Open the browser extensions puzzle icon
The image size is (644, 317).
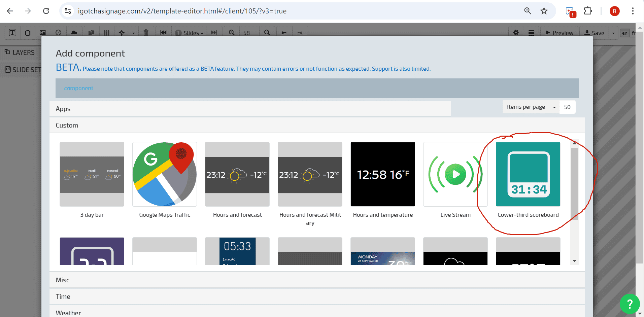(588, 11)
